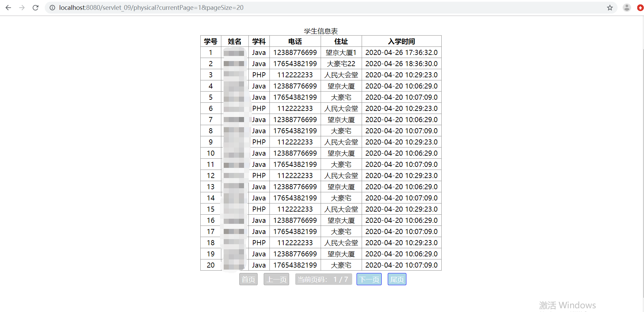Select phone number in row 17
This screenshot has height=312, width=644.
tap(295, 232)
